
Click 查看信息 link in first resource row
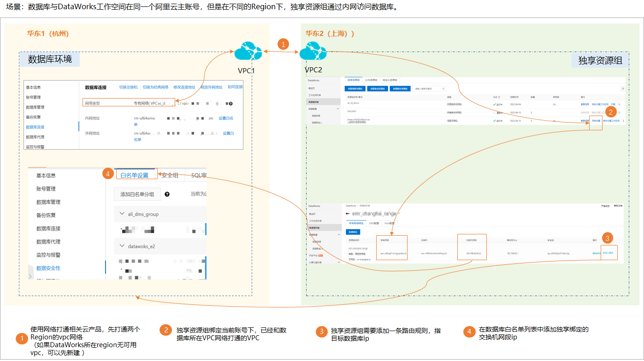coord(585,105)
